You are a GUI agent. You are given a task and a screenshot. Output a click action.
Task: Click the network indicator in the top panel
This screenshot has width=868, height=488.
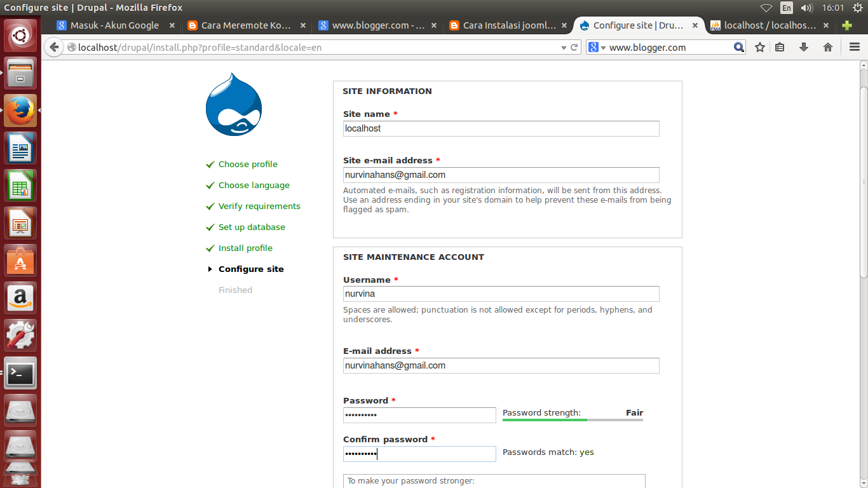pyautogui.click(x=766, y=8)
